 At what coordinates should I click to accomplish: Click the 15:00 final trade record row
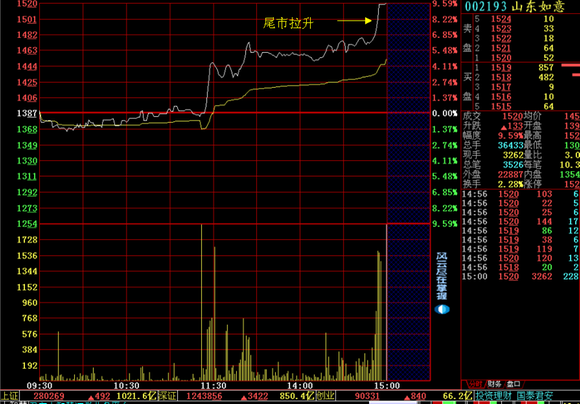coord(521,276)
